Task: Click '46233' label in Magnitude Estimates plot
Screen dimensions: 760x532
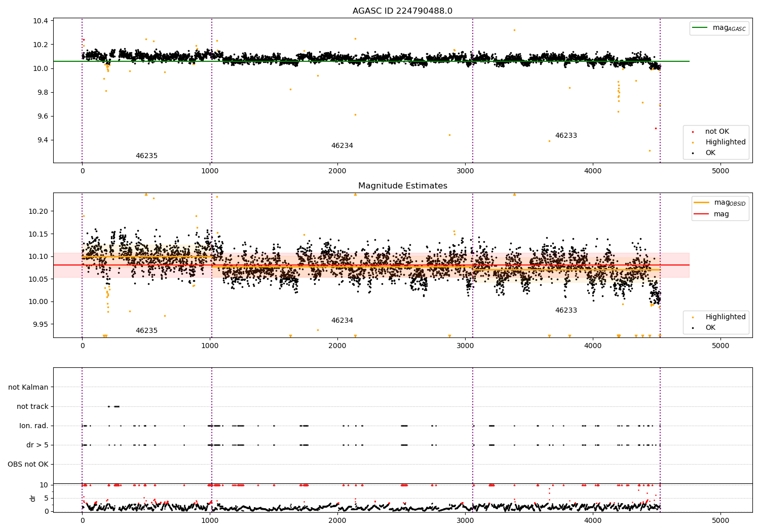Action: [566, 311]
